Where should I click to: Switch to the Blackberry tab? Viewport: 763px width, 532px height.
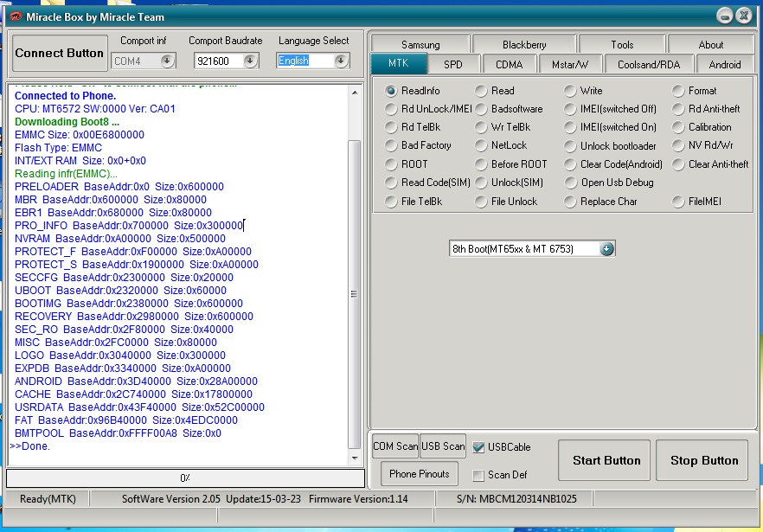(524, 45)
